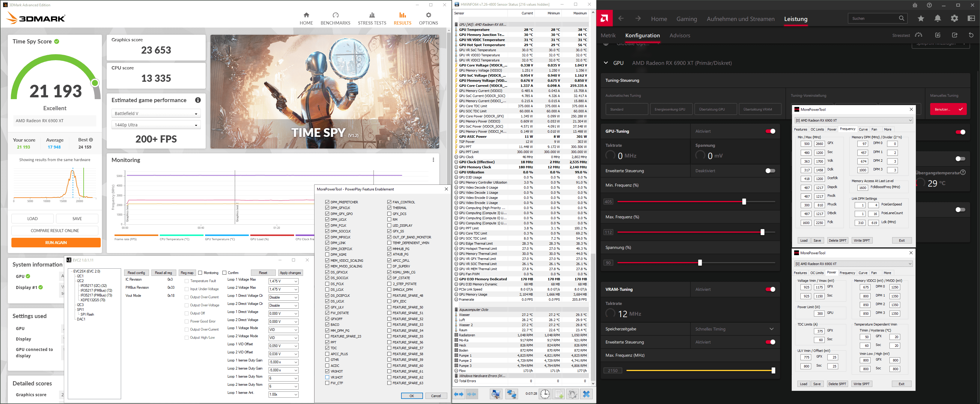Toggle DPM_PREFETCHER checkbox
Screen dimensions: 980x404
pos(327,202)
